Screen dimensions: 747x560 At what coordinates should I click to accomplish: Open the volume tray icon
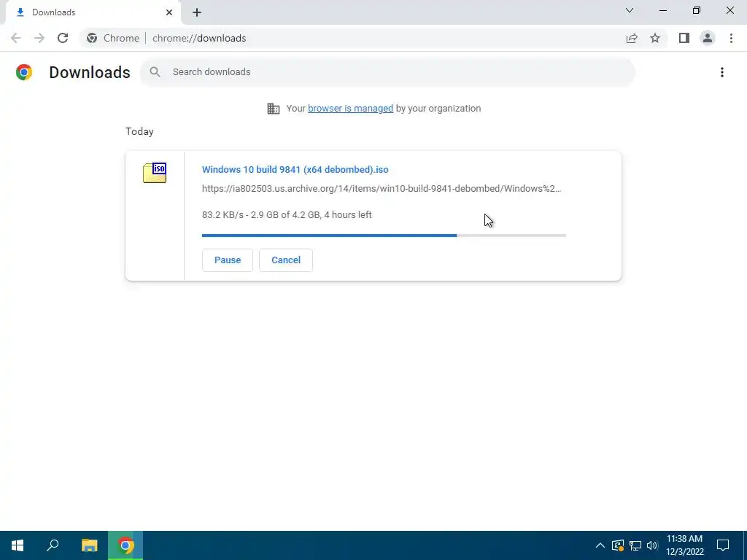coord(652,545)
